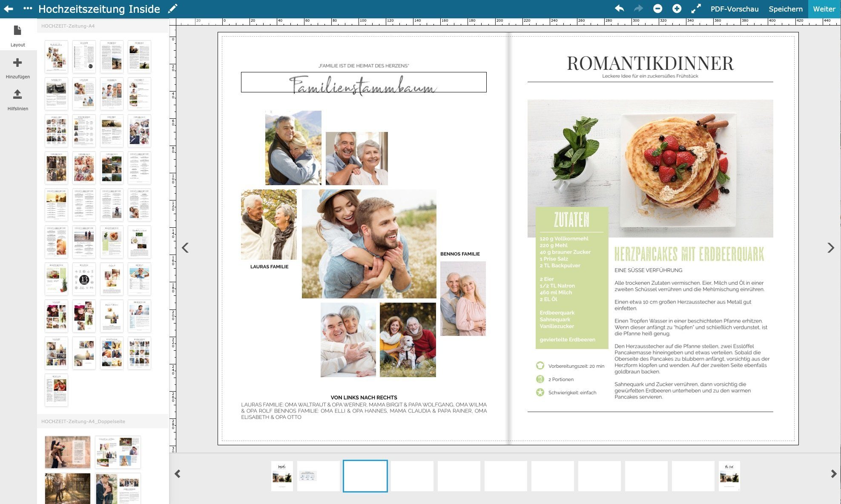This screenshot has height=504, width=841.
Task: Toggle Hilfslinien guide lines
Action: (x=17, y=100)
